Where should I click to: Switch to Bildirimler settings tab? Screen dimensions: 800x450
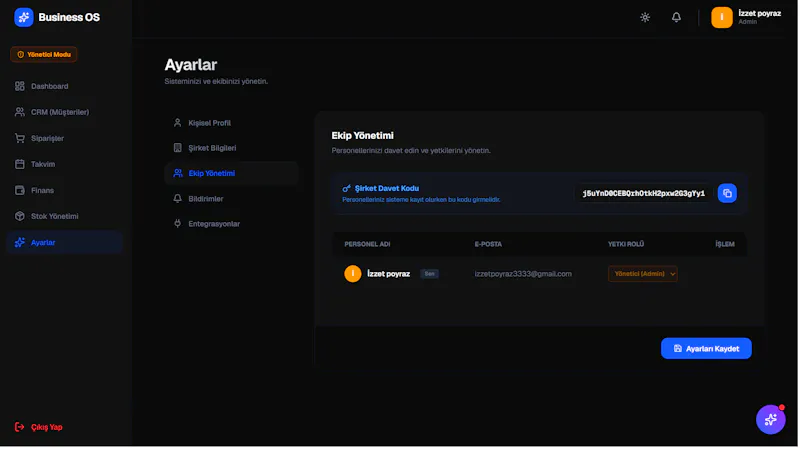point(232,199)
